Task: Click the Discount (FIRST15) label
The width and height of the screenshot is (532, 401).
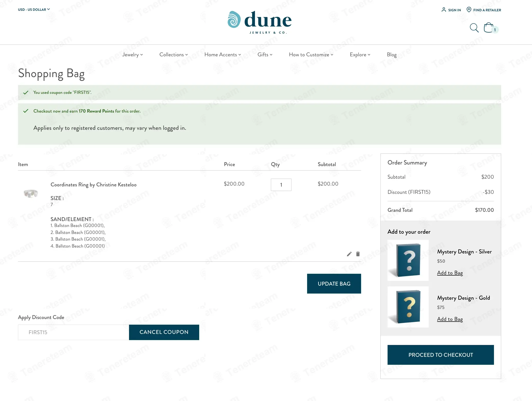Action: click(409, 192)
